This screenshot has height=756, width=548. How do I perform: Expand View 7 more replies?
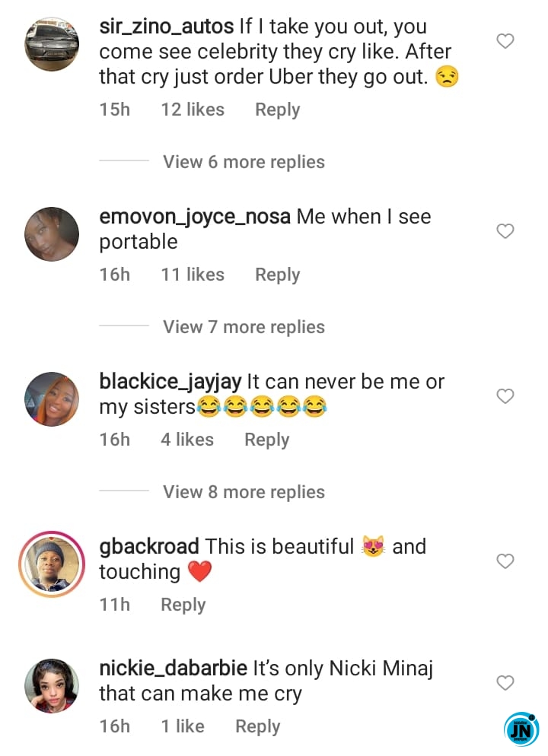[244, 327]
